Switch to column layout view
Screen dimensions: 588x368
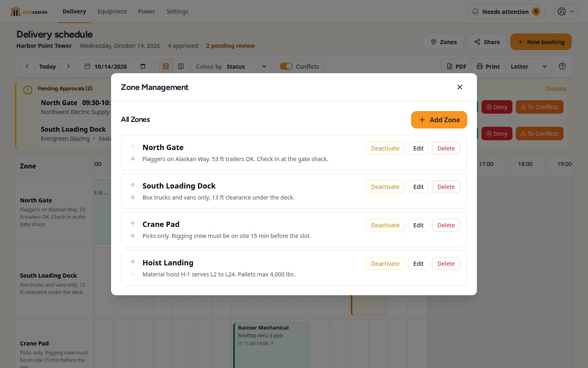[x=181, y=66]
